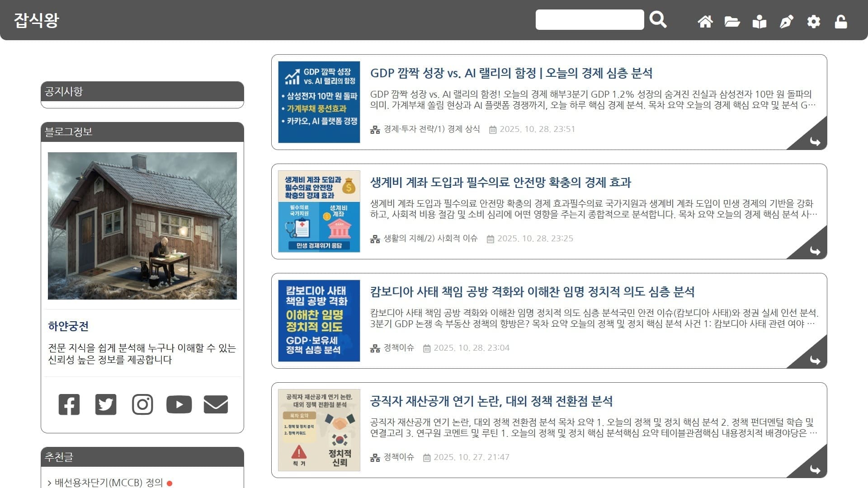The height and width of the screenshot is (488, 868).
Task: Click the blog profile cabin image
Action: (142, 226)
